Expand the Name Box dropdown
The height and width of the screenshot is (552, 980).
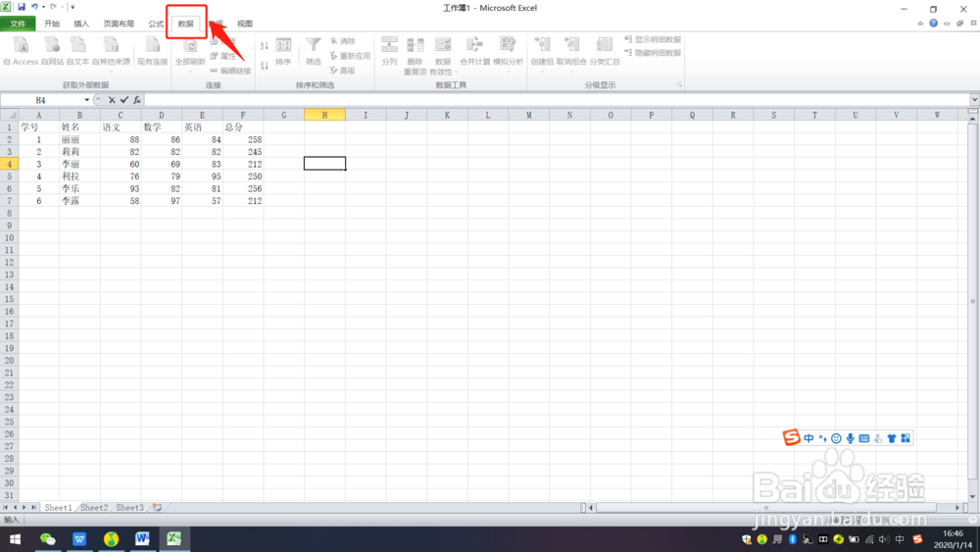pos(87,100)
